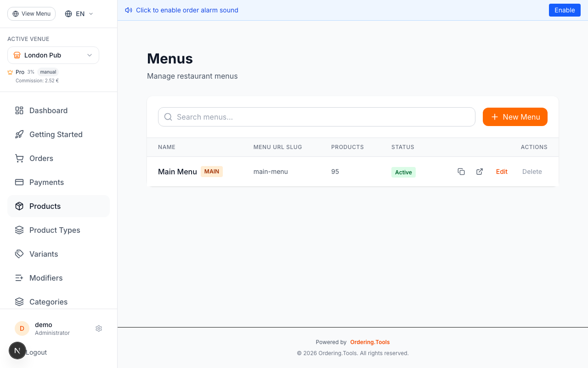Viewport: 588px width, 368px height.
Task: Duplicate the Main Menu with copy icon
Action: [461, 171]
